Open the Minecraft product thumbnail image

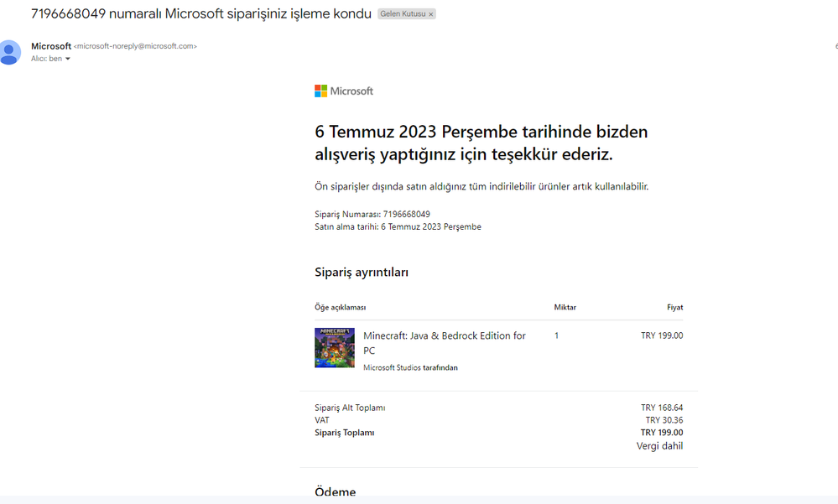[335, 348]
